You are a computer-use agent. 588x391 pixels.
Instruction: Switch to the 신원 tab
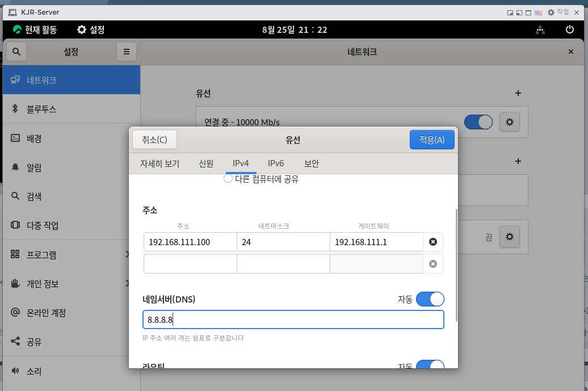click(206, 163)
